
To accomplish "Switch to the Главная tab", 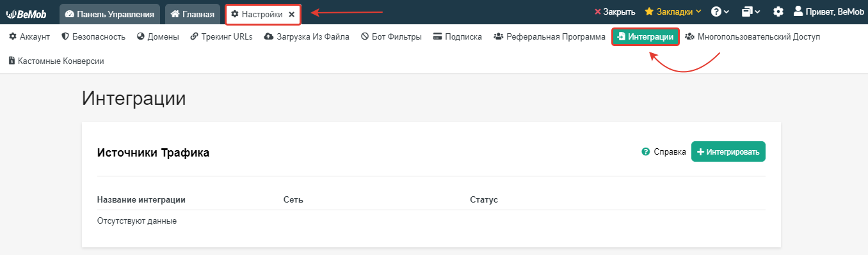I will (192, 13).
